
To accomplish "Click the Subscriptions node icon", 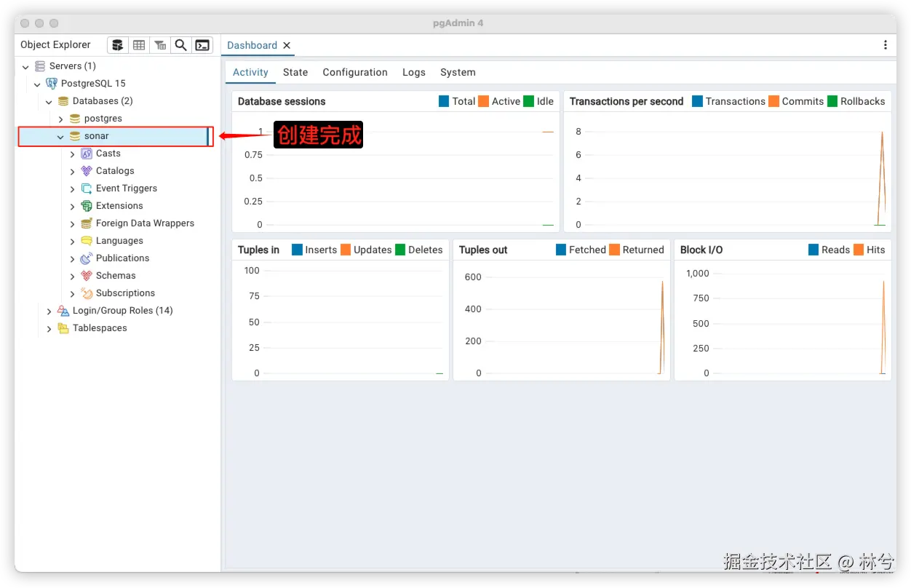I will tap(87, 293).
